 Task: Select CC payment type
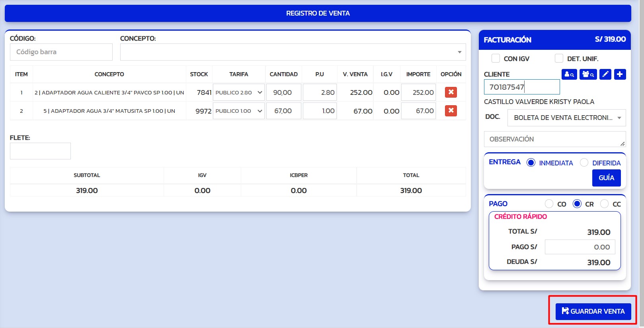point(604,204)
